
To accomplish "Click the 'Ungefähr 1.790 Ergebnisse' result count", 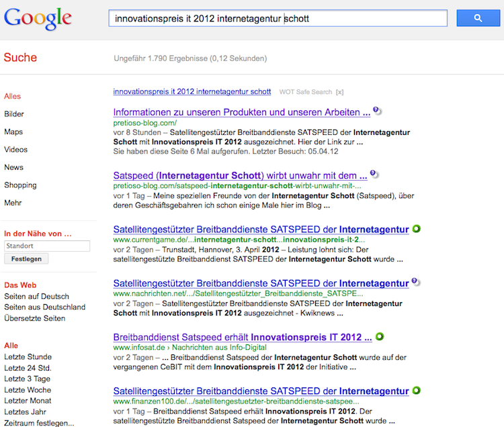I will (x=190, y=58).
